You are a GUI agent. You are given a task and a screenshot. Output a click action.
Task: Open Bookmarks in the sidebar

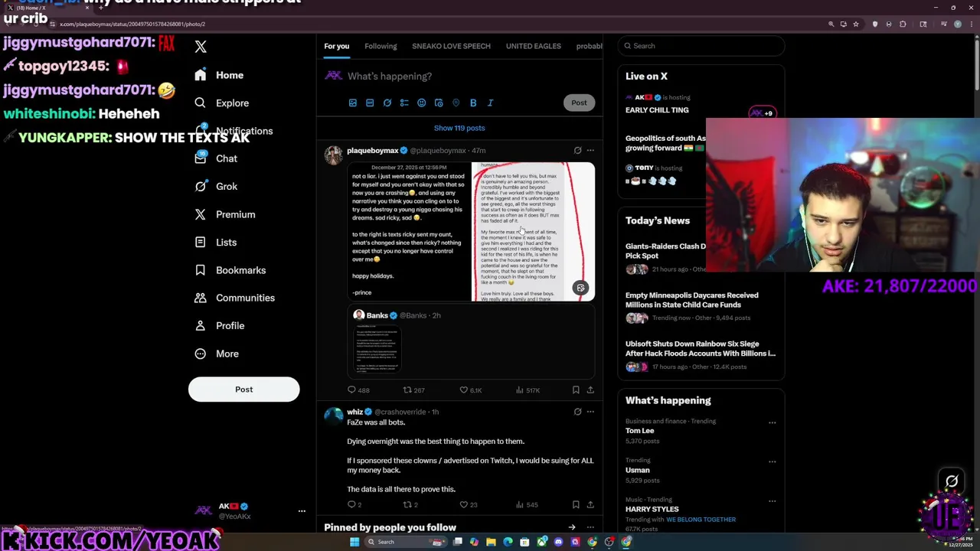coord(230,270)
